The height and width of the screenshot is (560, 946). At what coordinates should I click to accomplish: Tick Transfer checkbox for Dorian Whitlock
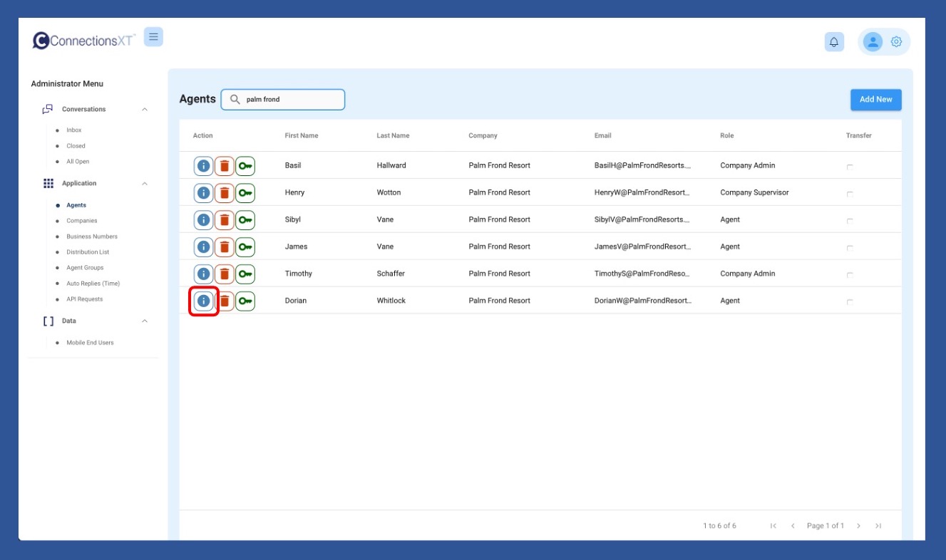849,302
